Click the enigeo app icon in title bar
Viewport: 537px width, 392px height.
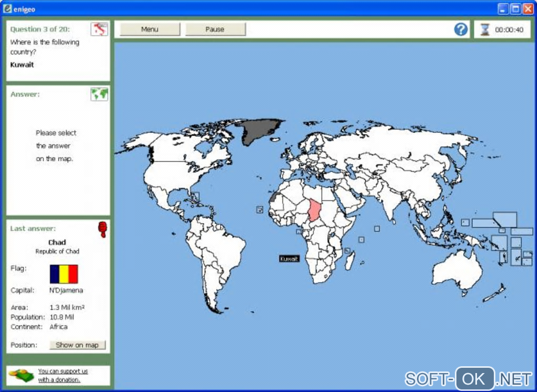pyautogui.click(x=7, y=8)
